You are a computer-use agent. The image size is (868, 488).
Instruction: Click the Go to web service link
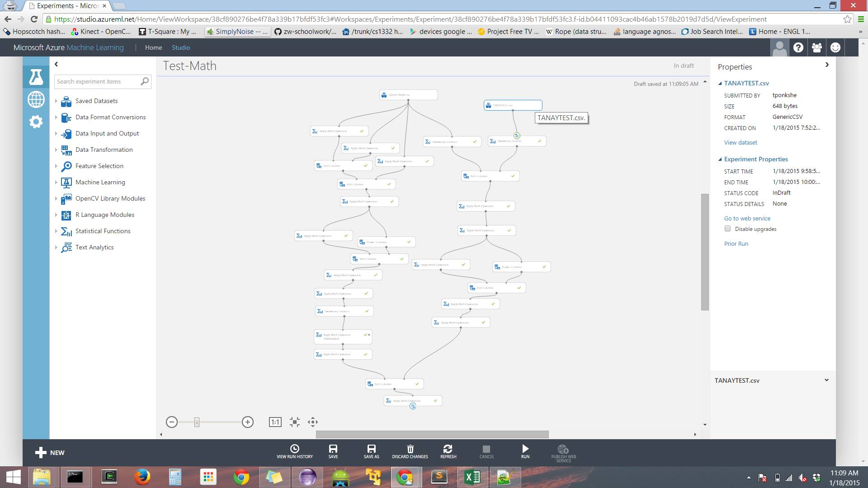(747, 218)
